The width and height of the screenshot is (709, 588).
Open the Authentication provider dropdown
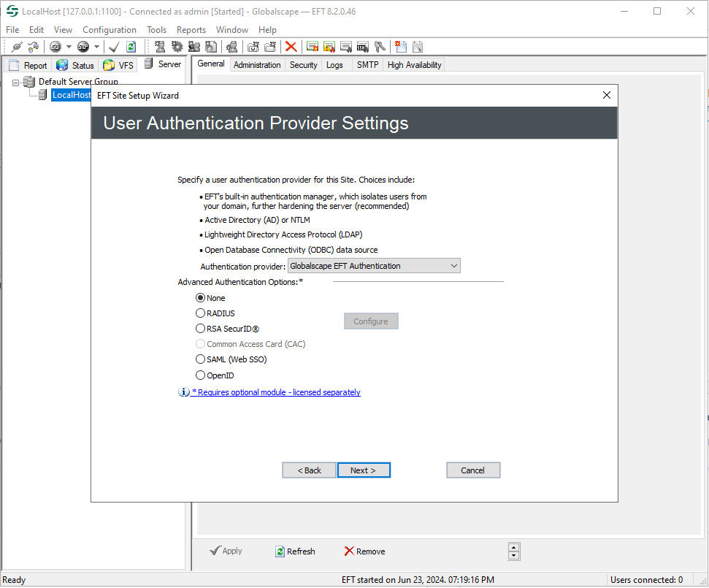(x=374, y=266)
